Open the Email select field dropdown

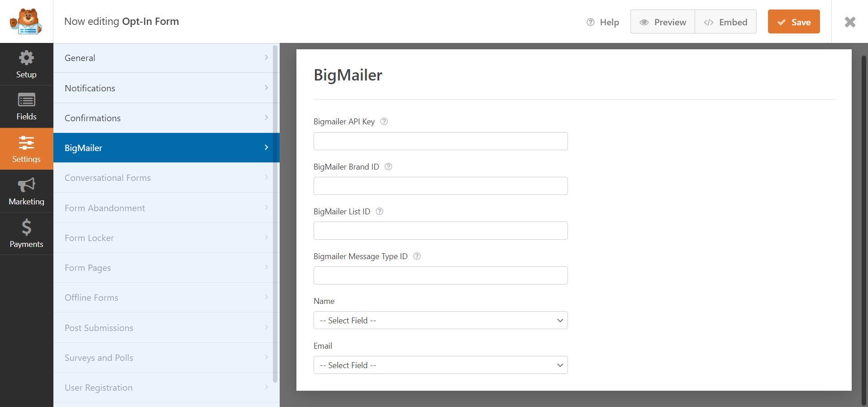pyautogui.click(x=440, y=365)
